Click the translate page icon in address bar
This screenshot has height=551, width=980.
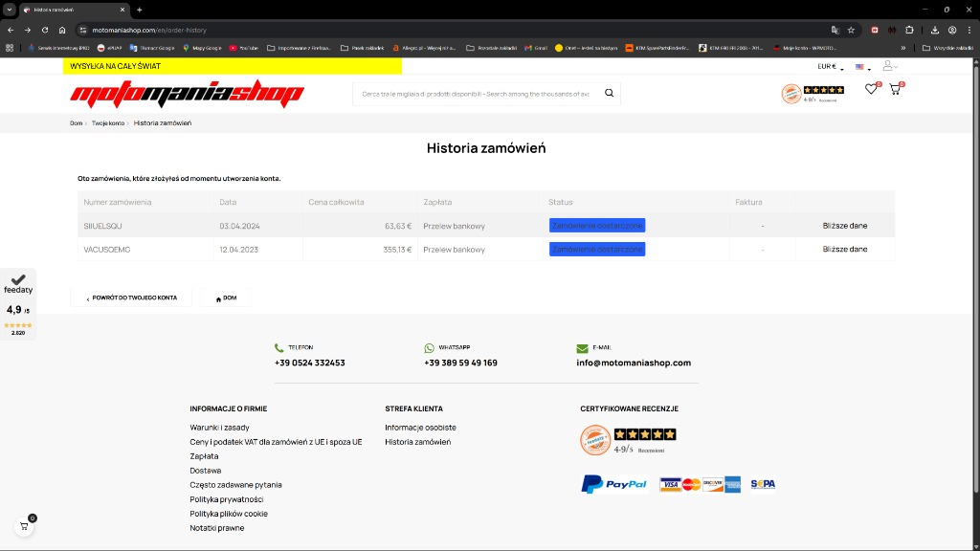click(x=835, y=30)
